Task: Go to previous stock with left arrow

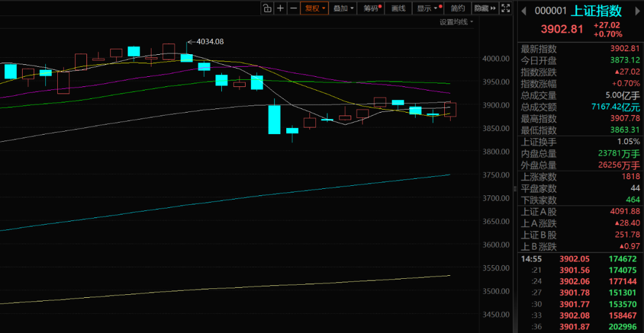Action: click(522, 11)
